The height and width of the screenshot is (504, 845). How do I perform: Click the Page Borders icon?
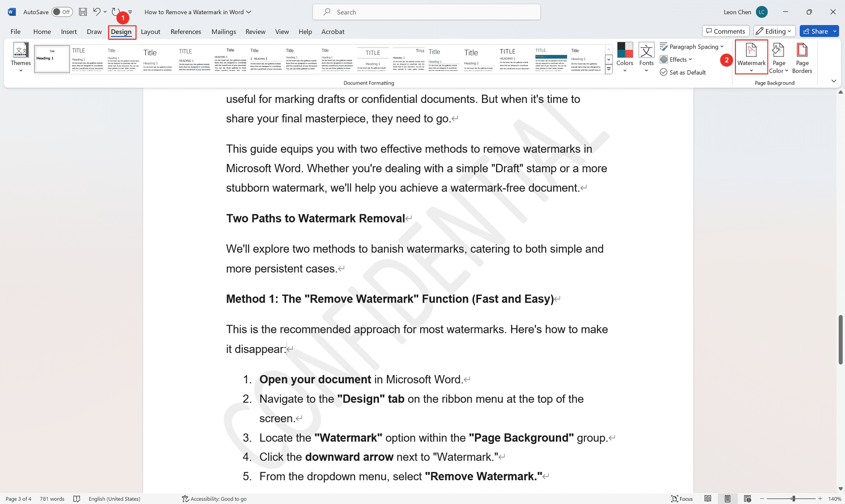pos(801,58)
